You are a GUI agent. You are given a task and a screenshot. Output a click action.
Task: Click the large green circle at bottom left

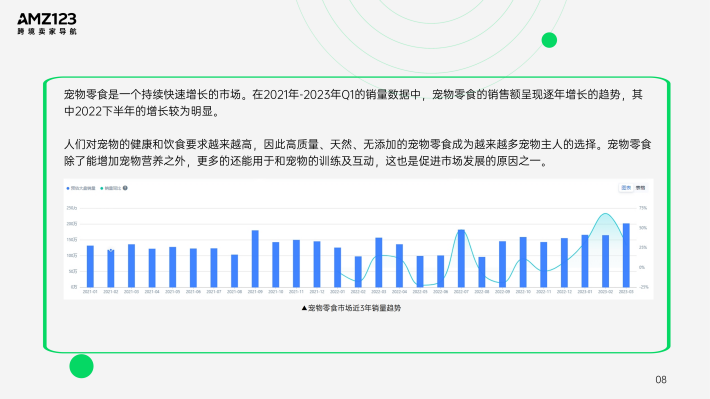(x=82, y=366)
